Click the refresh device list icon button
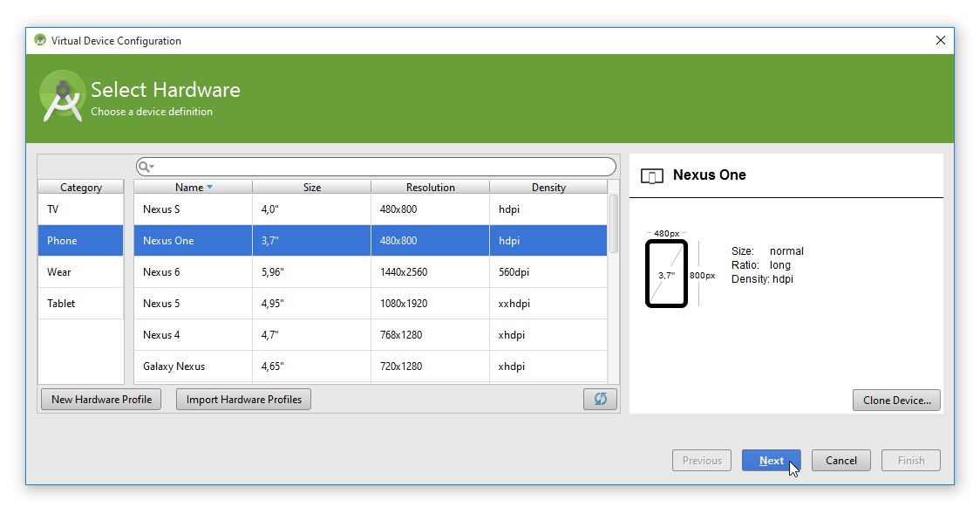Image resolution: width=980 pixels, height=507 pixels. tap(600, 399)
